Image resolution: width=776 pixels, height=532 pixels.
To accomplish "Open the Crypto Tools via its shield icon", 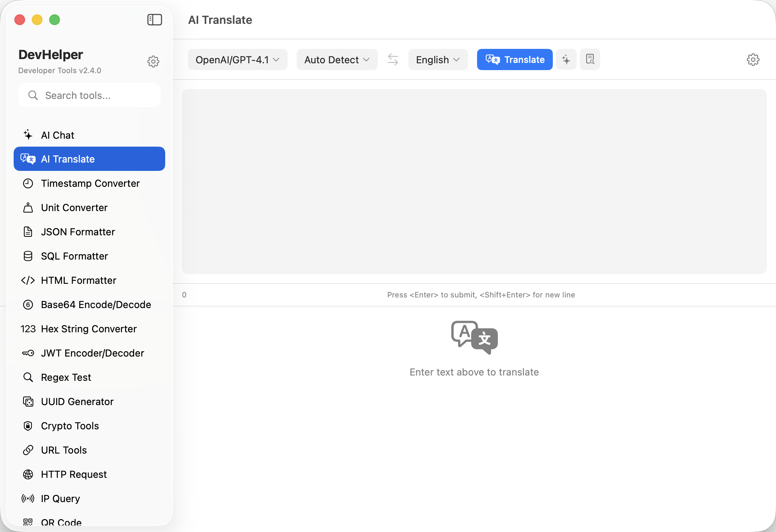I will coord(28,426).
